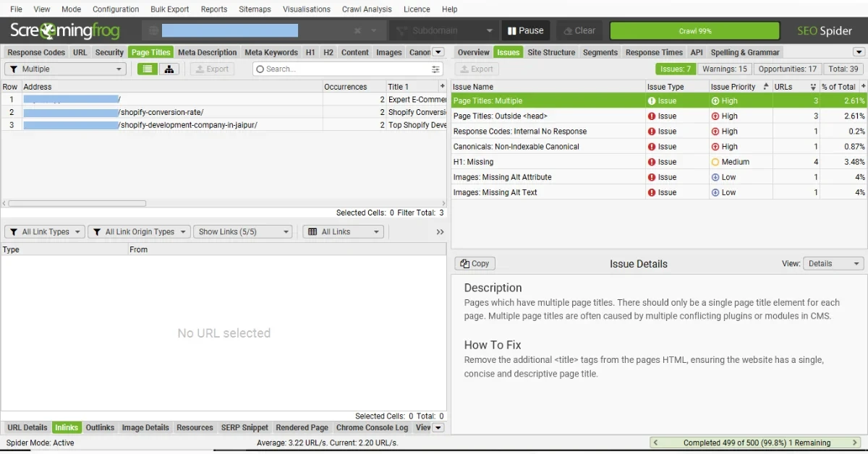
Task: Click issue icon in Response Codes: Internal No Response row
Action: [x=652, y=132]
